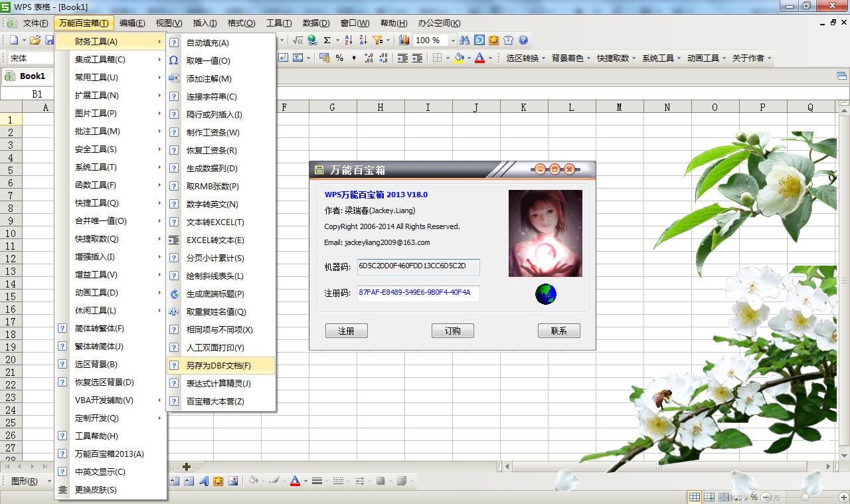Select 图片工具(P) submenu entry

pos(111,114)
